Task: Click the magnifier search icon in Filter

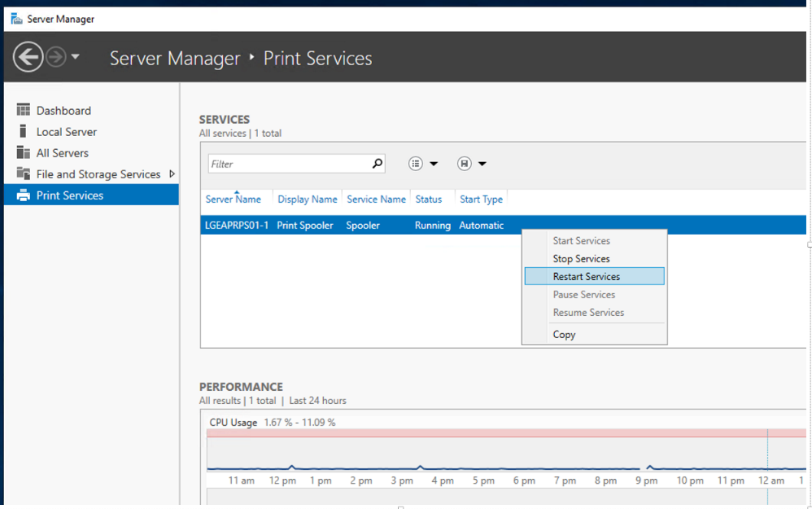Action: [378, 164]
